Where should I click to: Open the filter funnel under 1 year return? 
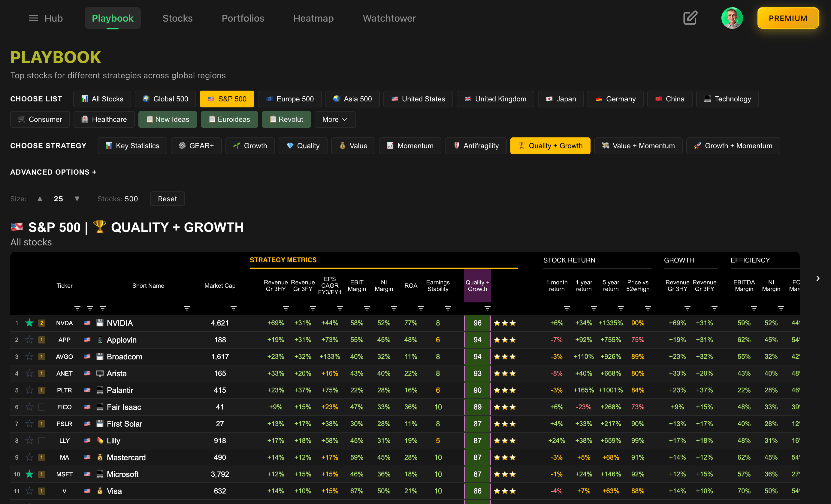click(593, 307)
